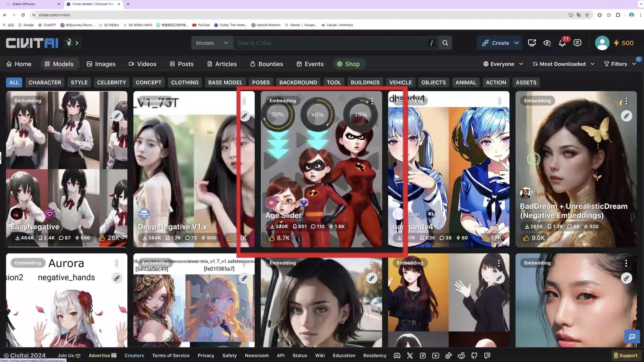
Task: Open the Support chat bubble icon
Action: (632, 337)
